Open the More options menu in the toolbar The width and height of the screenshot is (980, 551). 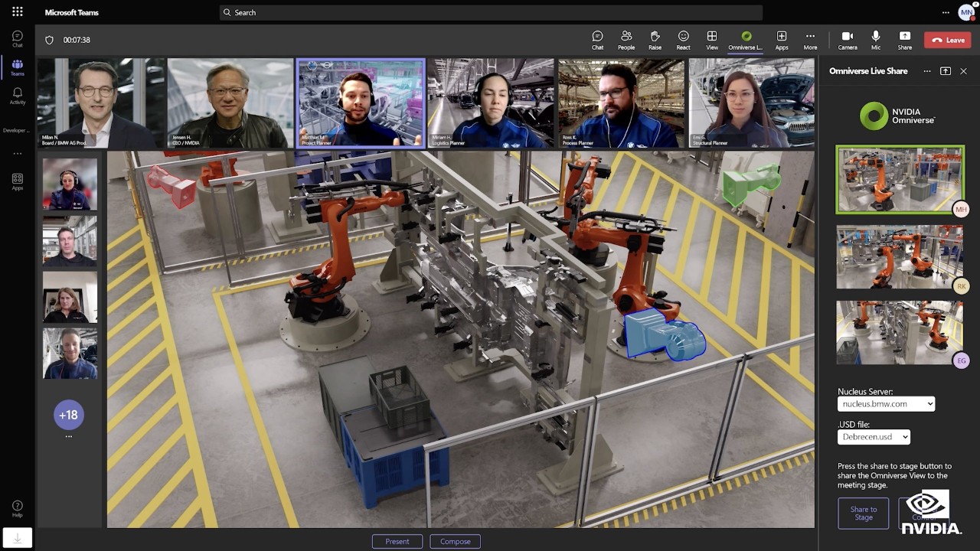(809, 40)
